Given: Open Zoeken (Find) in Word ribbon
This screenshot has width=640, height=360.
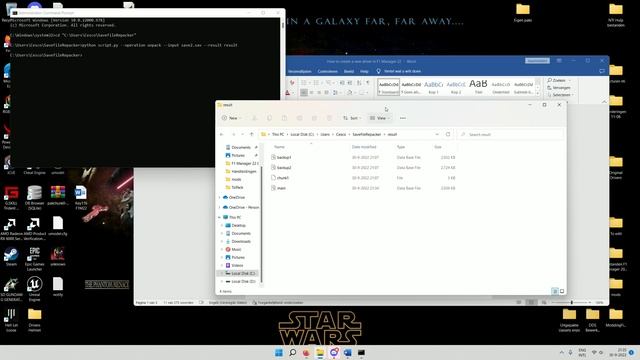Looking at the screenshot, I should click(x=559, y=80).
